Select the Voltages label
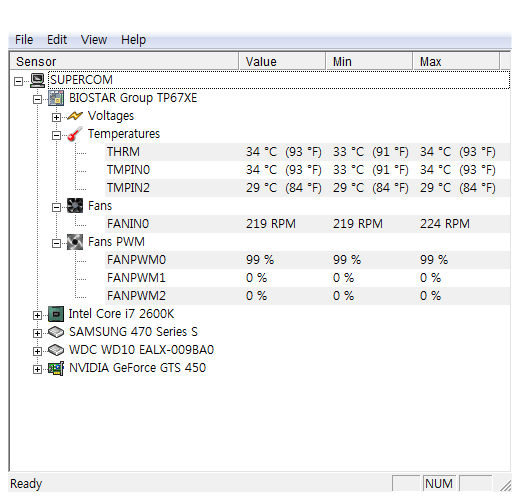 coord(111,116)
